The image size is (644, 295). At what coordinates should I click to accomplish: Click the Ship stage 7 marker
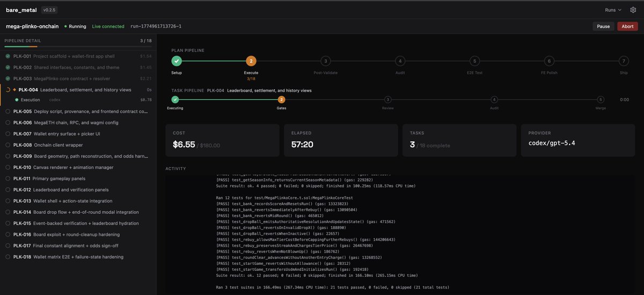pyautogui.click(x=623, y=61)
